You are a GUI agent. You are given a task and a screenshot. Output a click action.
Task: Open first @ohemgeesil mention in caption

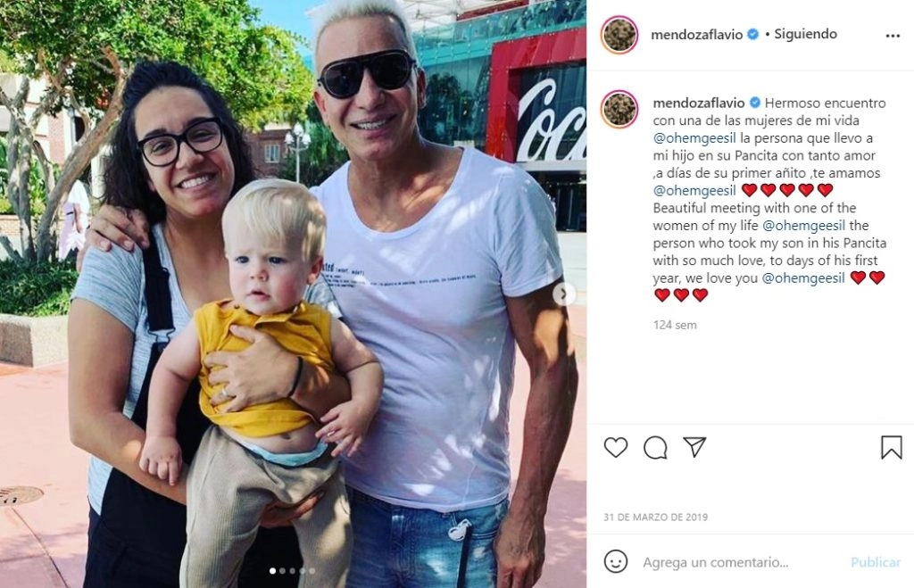(694, 138)
